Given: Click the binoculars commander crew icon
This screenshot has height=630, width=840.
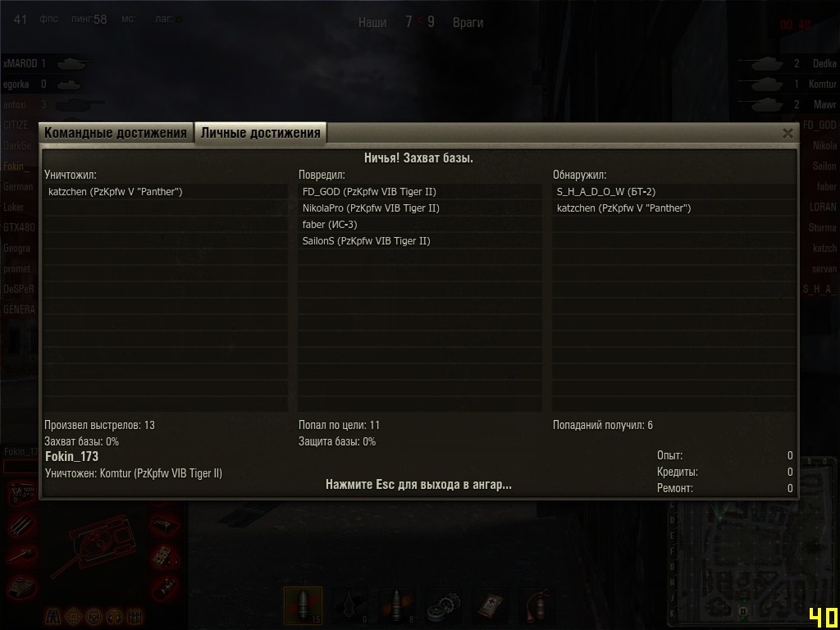Looking at the screenshot, I should (x=53, y=617).
